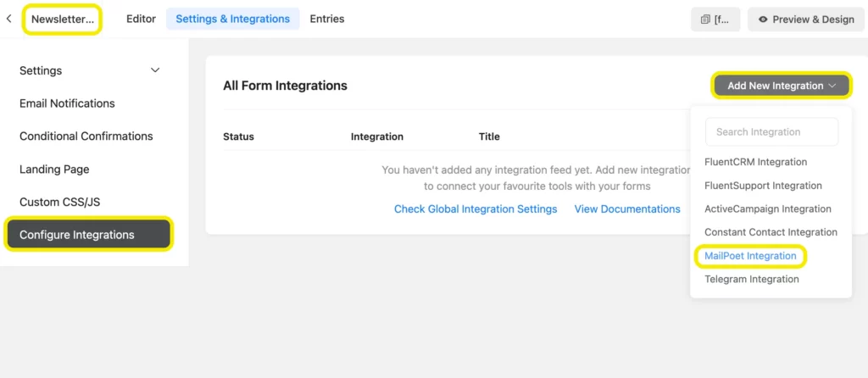
Task: Open the Entries tab
Action: [327, 19]
